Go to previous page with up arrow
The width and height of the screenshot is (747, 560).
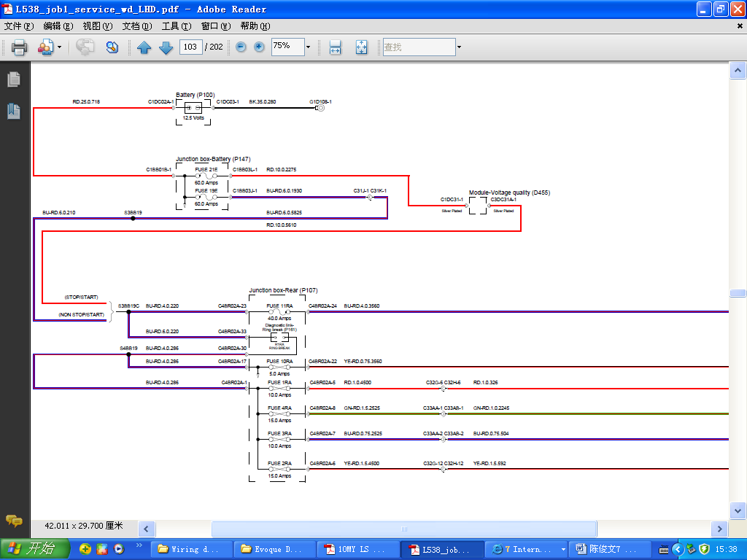tap(144, 47)
